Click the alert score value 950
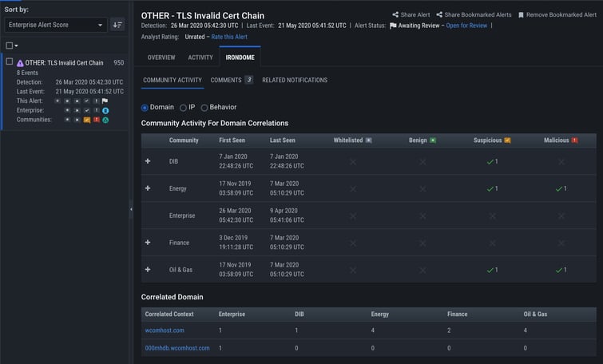The height and width of the screenshot is (364, 603). 119,62
